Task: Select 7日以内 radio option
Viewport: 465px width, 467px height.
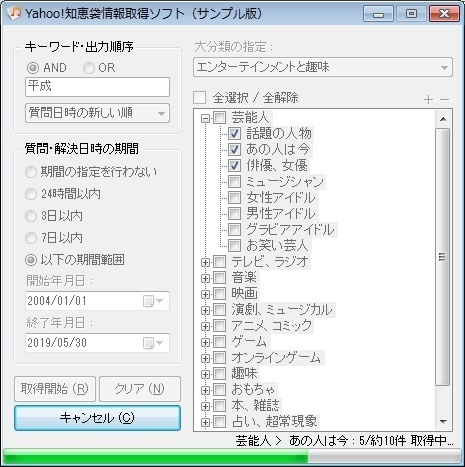Action: click(31, 238)
